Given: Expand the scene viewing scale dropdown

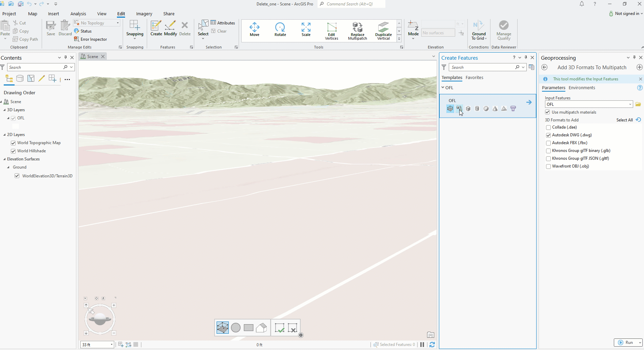Looking at the screenshot, I should tap(111, 345).
